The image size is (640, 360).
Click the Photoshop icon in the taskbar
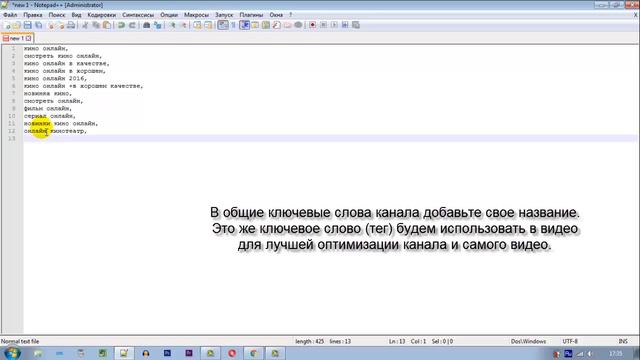tap(167, 353)
